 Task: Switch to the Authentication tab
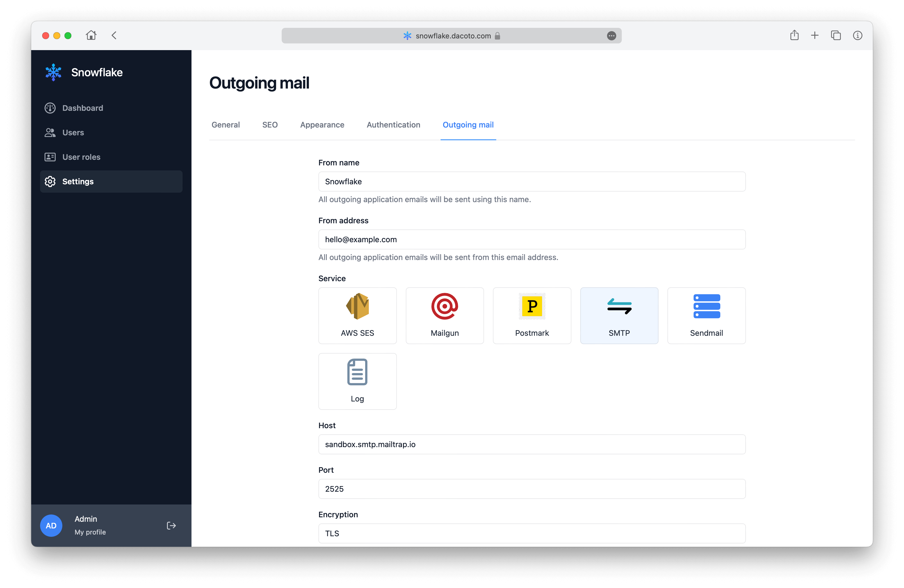(393, 125)
